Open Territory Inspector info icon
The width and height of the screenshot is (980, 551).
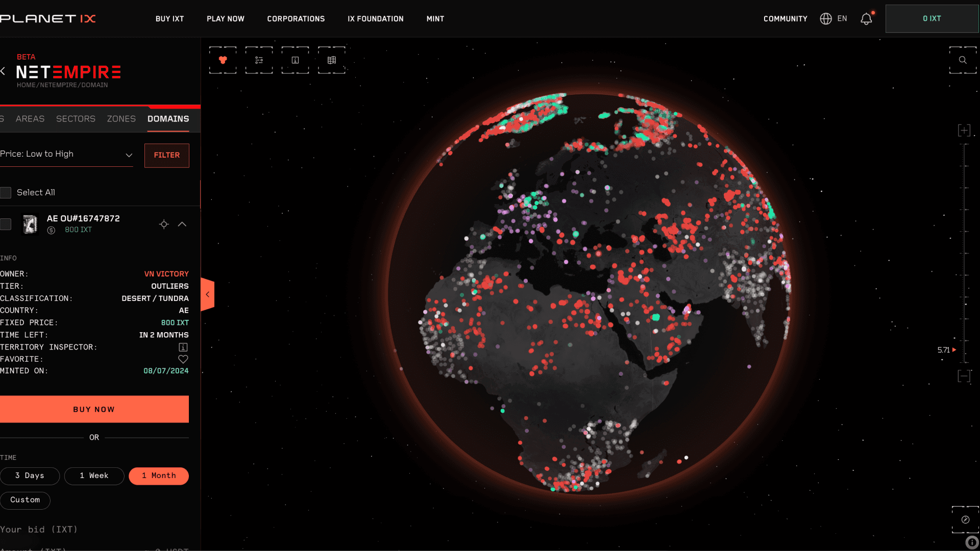click(x=183, y=347)
